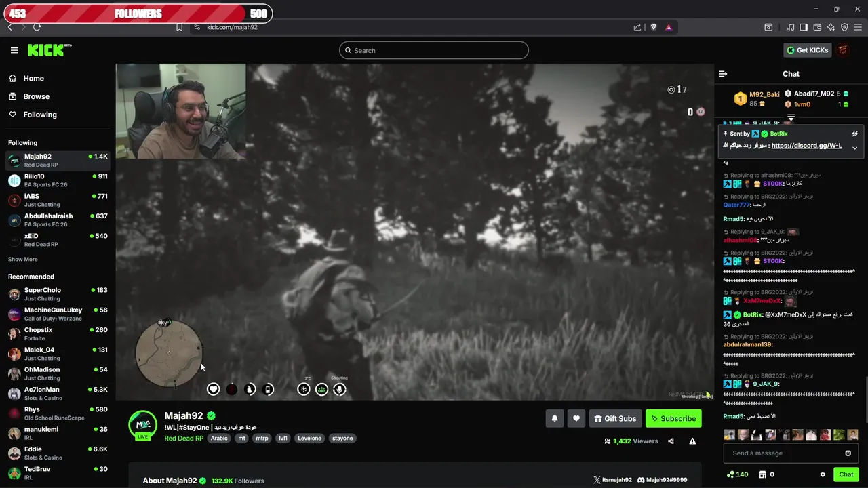
Task: Open channel points balance 140
Action: (737, 474)
